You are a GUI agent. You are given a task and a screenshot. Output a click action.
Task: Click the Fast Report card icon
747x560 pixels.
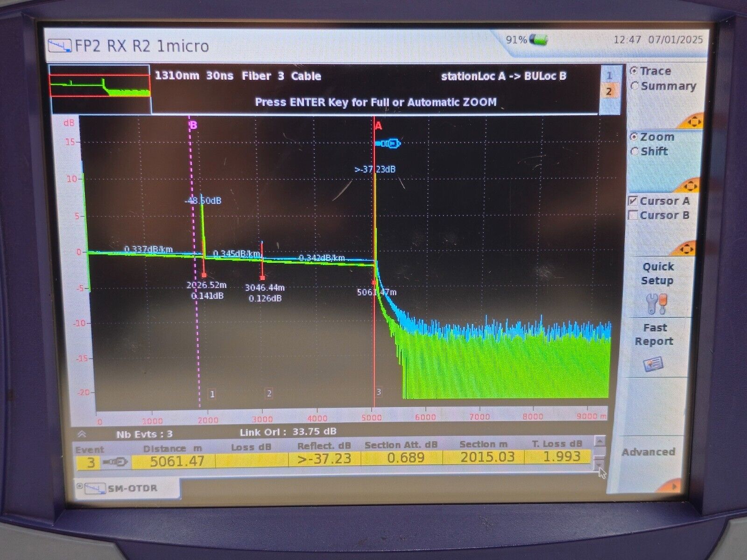(x=654, y=364)
